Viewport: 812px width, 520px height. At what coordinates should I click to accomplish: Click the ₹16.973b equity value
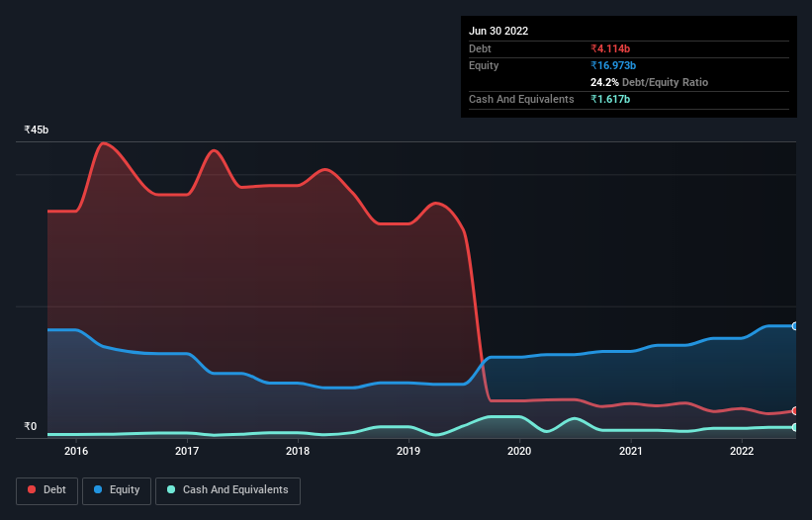point(613,65)
